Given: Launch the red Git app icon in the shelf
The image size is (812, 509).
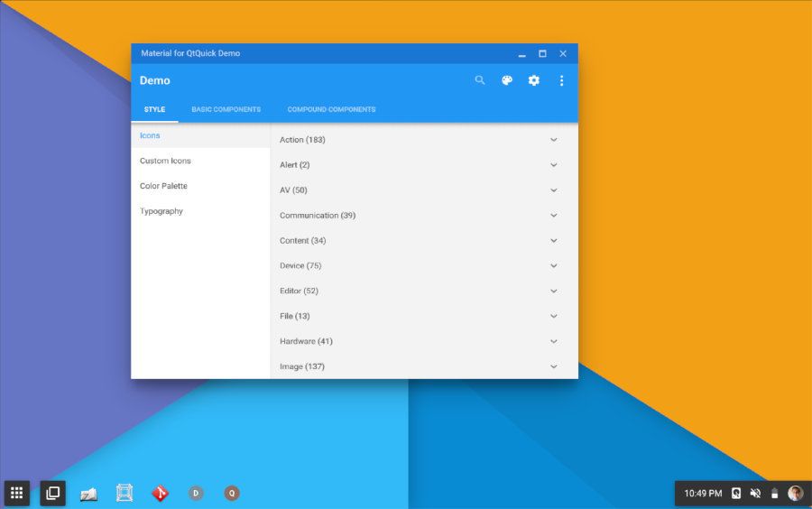Looking at the screenshot, I should [160, 493].
